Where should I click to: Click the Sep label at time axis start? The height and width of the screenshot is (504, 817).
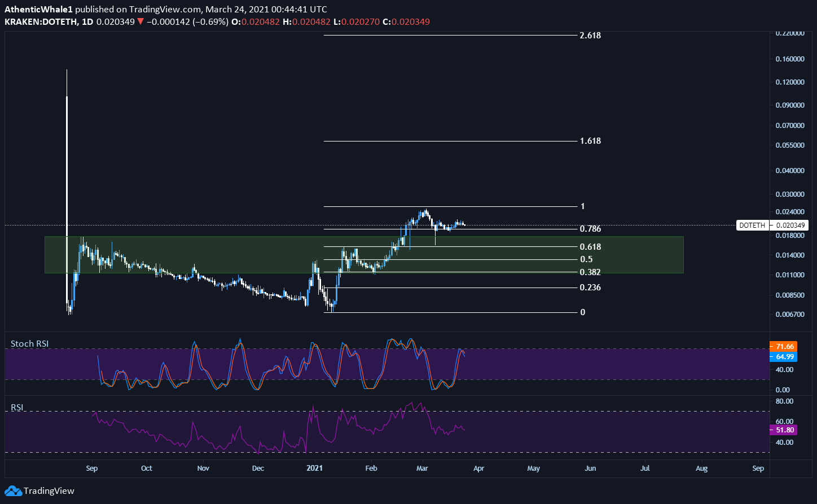click(92, 468)
